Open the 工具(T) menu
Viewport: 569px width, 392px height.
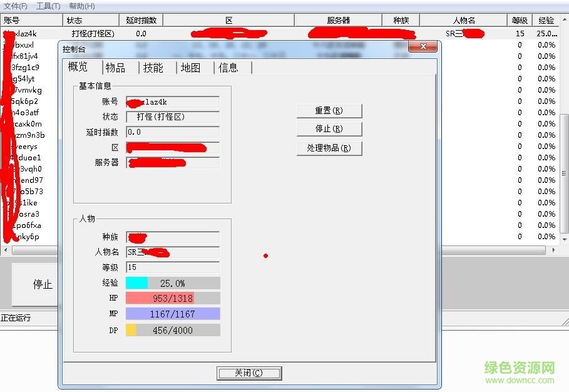point(48,5)
